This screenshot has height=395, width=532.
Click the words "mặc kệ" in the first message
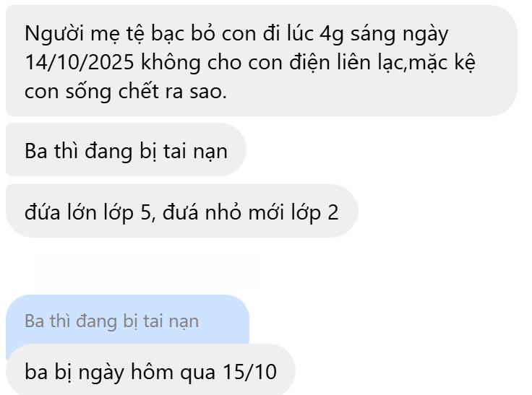[x=442, y=63]
